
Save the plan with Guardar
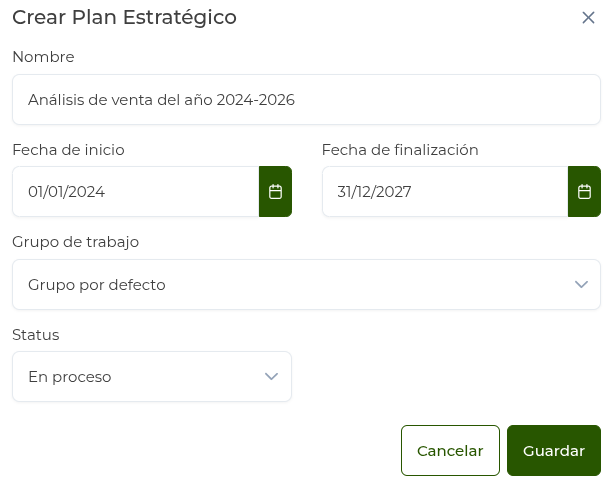coord(553,451)
